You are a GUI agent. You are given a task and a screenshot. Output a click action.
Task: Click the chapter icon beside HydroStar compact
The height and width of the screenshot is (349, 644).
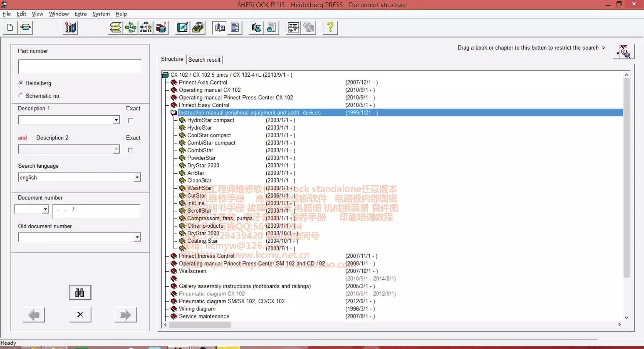click(182, 120)
